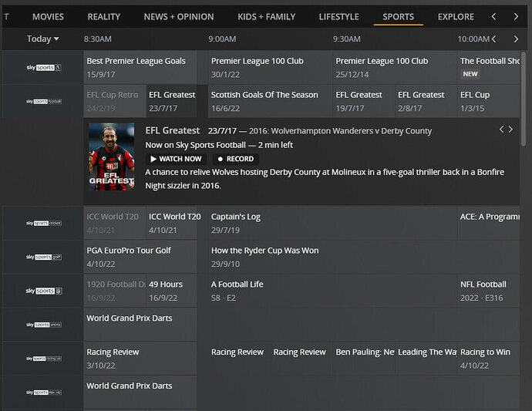
Task: Select EFL Greatest 19/7/17
Action: [x=364, y=101]
